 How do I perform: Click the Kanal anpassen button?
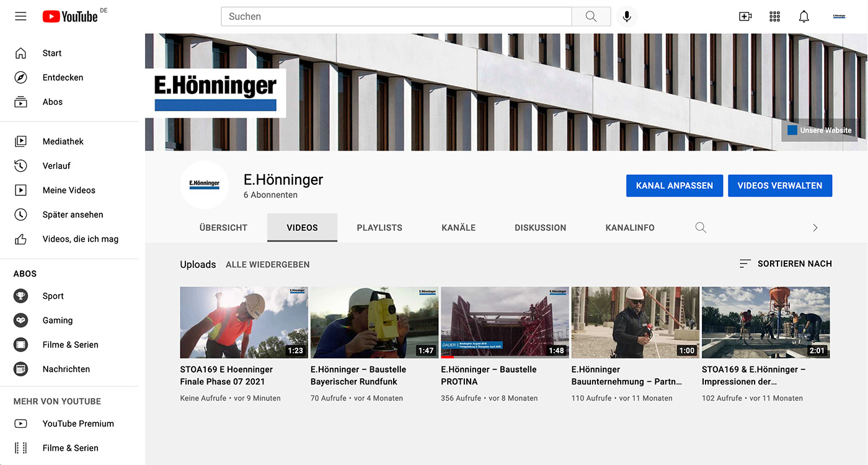click(x=675, y=185)
